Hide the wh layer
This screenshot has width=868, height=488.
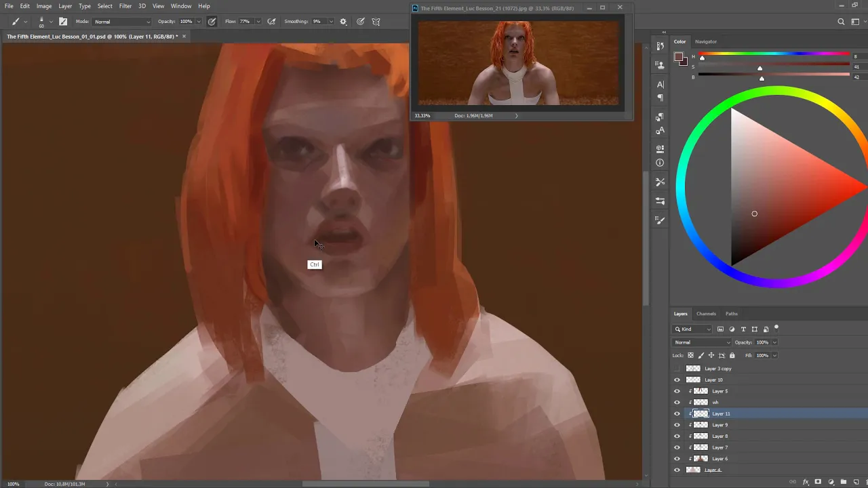677,403
